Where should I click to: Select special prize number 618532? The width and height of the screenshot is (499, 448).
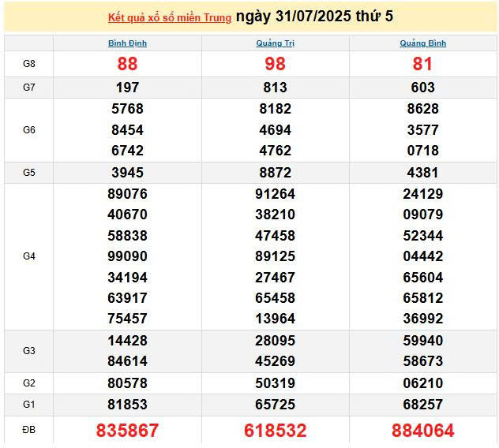[276, 431]
